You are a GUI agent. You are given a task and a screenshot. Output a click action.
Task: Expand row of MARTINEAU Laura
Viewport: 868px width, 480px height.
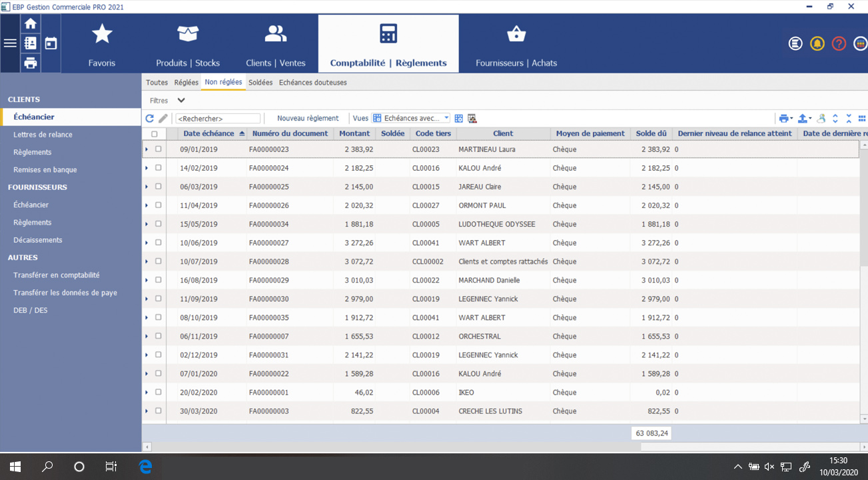(147, 149)
